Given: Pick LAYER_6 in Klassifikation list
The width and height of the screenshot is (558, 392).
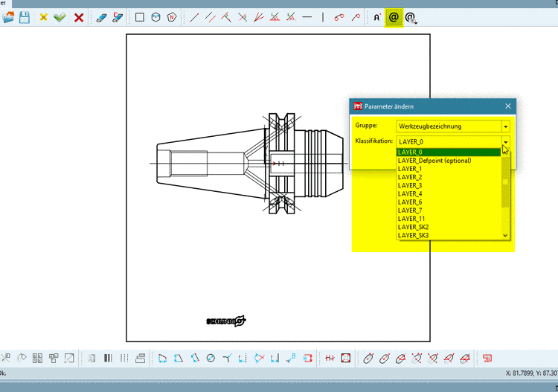Looking at the screenshot, I should coord(449,202).
